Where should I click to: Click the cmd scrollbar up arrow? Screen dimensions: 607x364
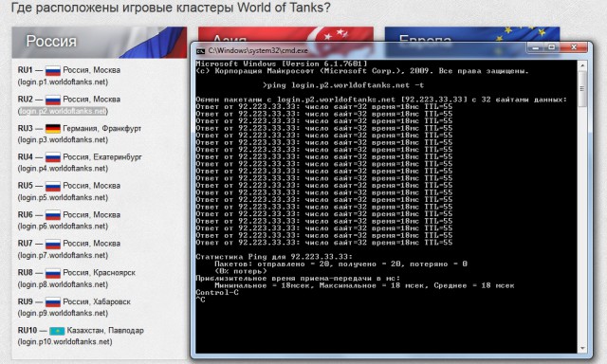click(x=581, y=65)
